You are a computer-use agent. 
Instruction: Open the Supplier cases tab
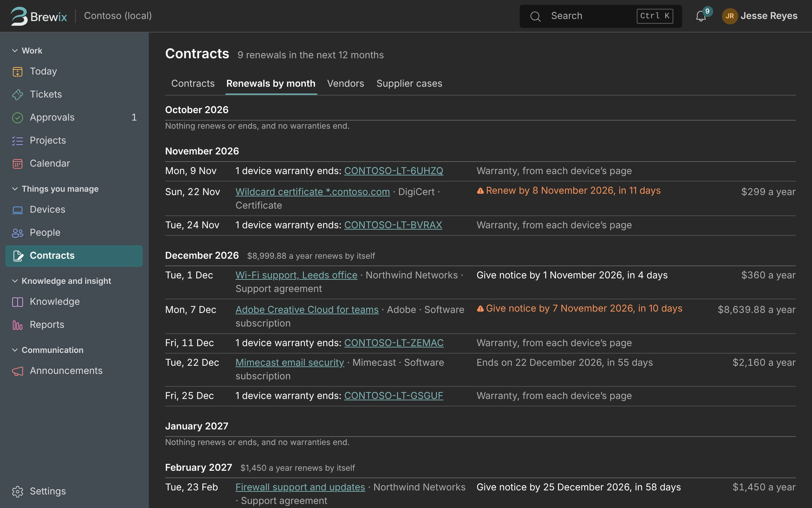(409, 83)
